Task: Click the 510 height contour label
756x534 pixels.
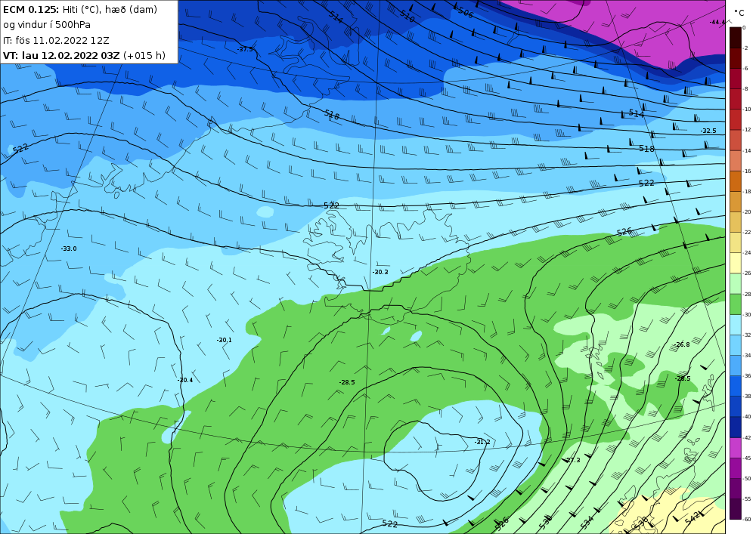Action: [x=407, y=17]
